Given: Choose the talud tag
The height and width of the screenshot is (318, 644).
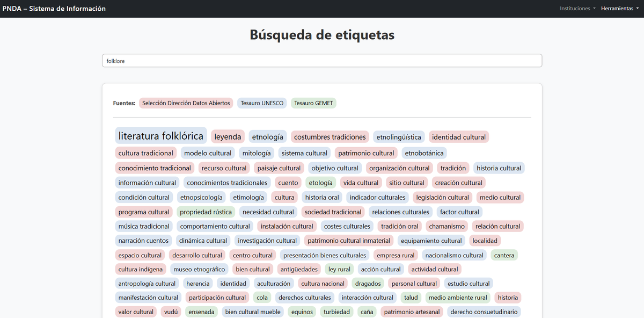Looking at the screenshot, I should 411,298.
